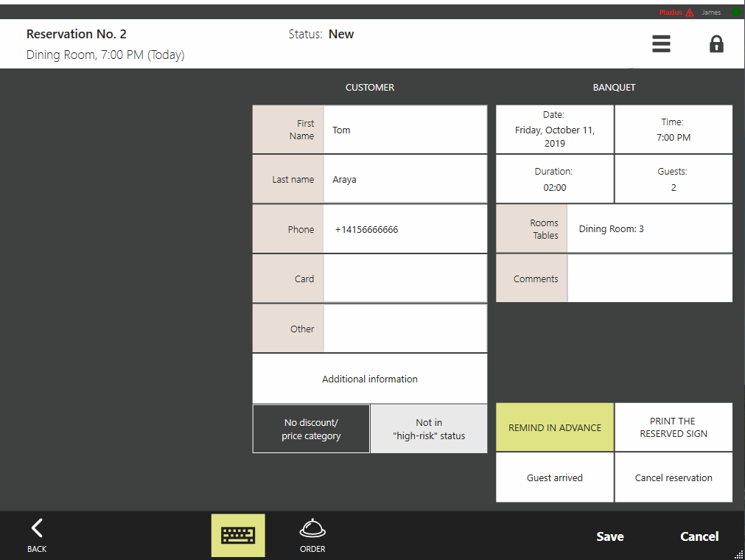Mark Guest arrived
Viewport: 745px width, 560px height.
click(x=555, y=477)
